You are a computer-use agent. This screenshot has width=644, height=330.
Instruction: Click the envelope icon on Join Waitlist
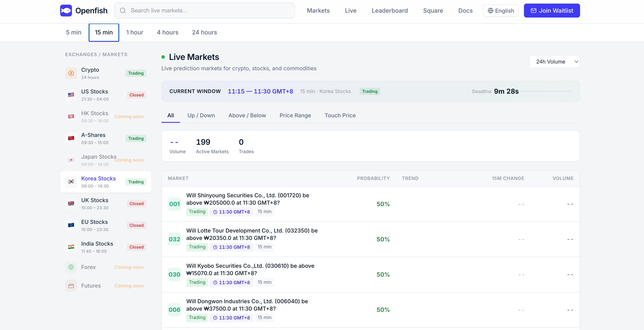(533, 11)
